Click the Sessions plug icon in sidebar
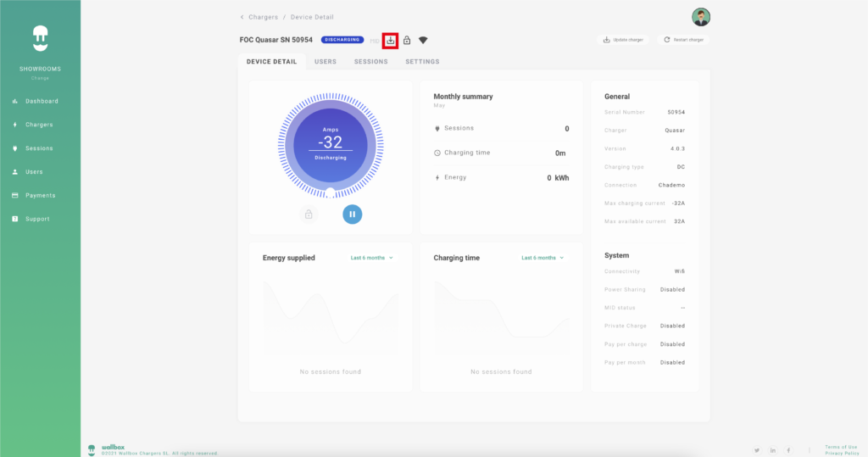Viewport: 868px width, 457px height. click(x=15, y=148)
